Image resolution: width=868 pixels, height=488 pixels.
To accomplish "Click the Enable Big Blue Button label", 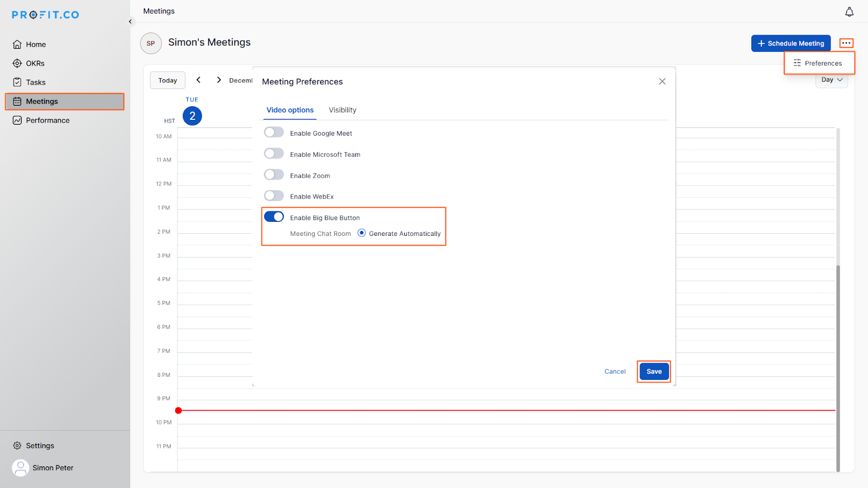I will pos(325,218).
